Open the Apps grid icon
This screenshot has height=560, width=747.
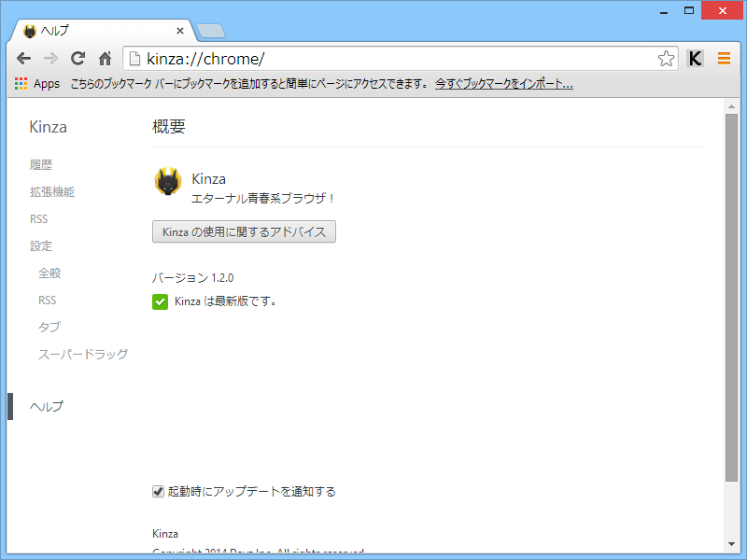click(x=20, y=83)
